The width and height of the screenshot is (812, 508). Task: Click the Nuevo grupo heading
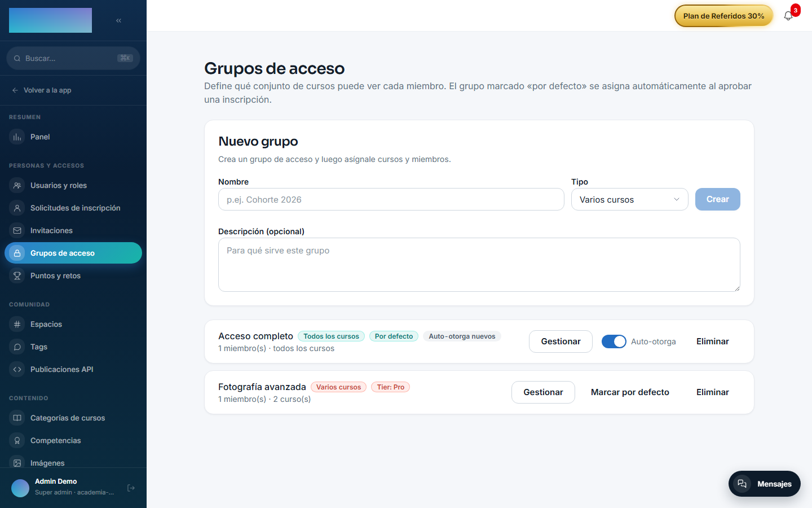tap(258, 141)
